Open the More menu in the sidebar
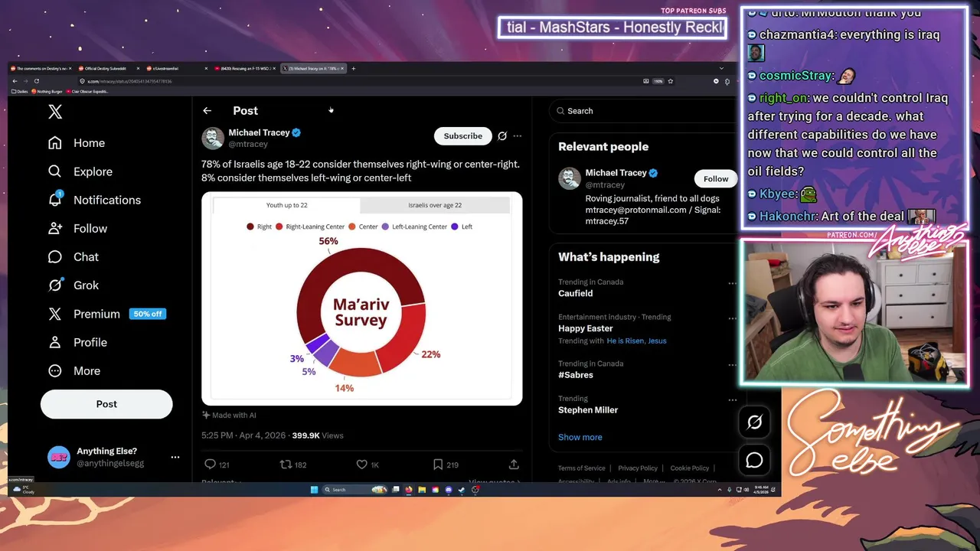 74,370
